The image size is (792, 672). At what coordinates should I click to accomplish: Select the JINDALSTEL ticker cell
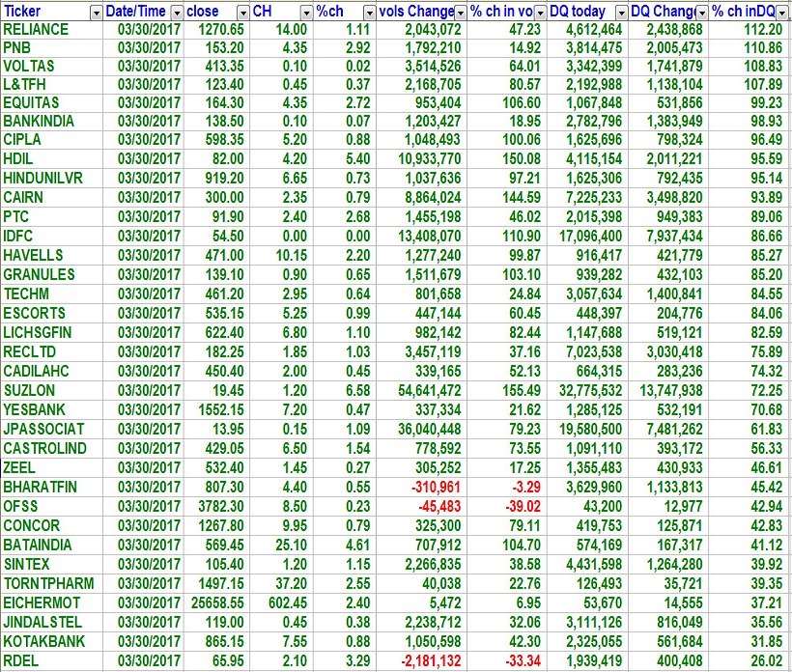coord(51,622)
